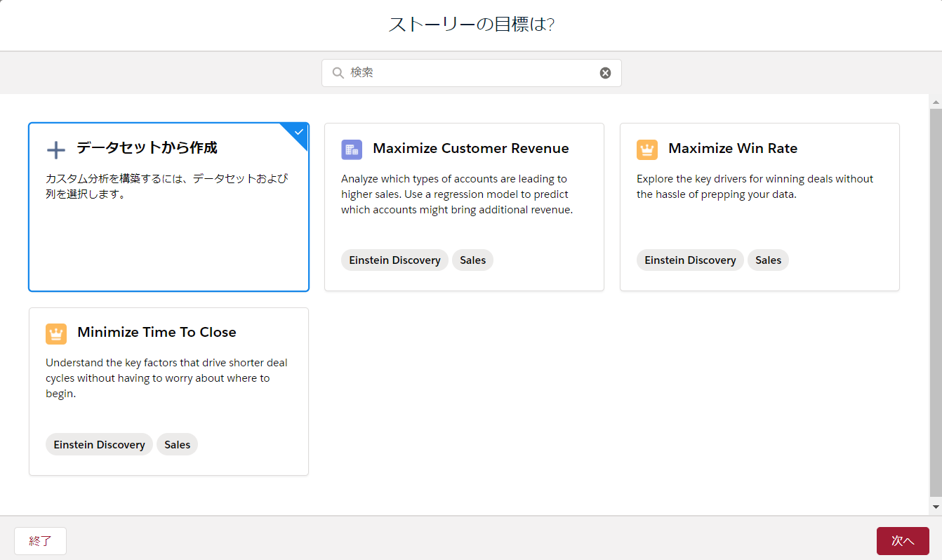Image resolution: width=942 pixels, height=560 pixels.
Task: Click Einstein Discovery tag on Maximize Customer Revenue
Action: [394, 260]
